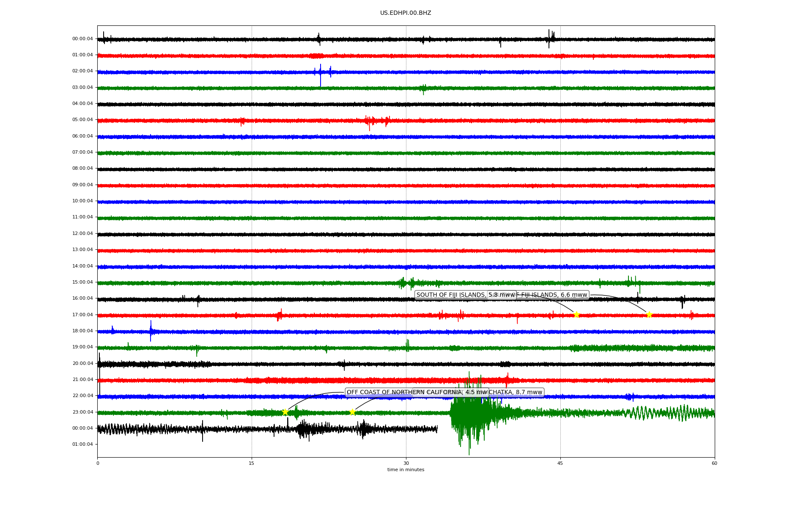812x508 pixels.
Task: Click the x-axis tick label 0
Action: point(98,464)
